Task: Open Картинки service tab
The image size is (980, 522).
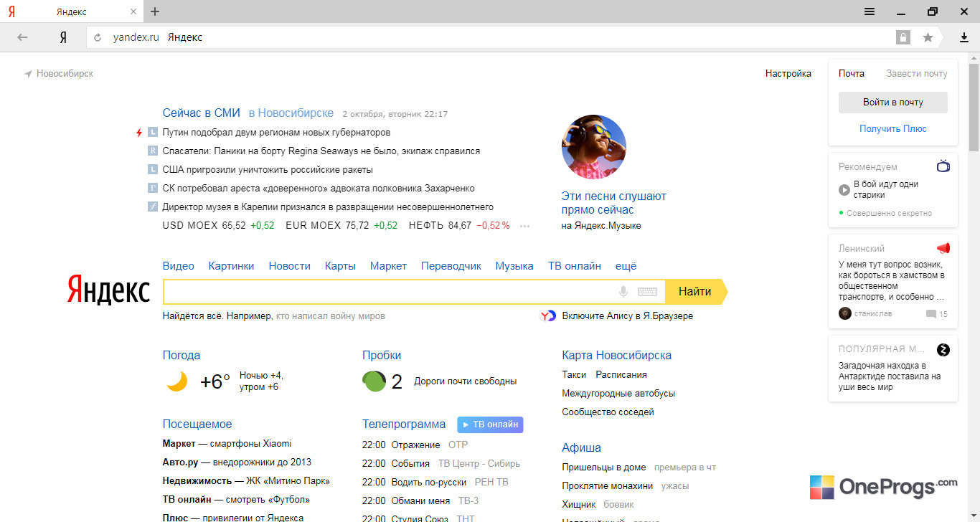Action: (x=231, y=266)
